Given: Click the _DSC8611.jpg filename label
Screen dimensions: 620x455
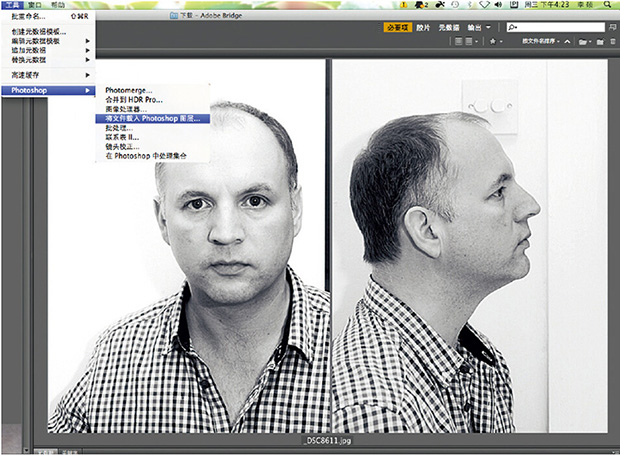Looking at the screenshot, I should pos(327,440).
